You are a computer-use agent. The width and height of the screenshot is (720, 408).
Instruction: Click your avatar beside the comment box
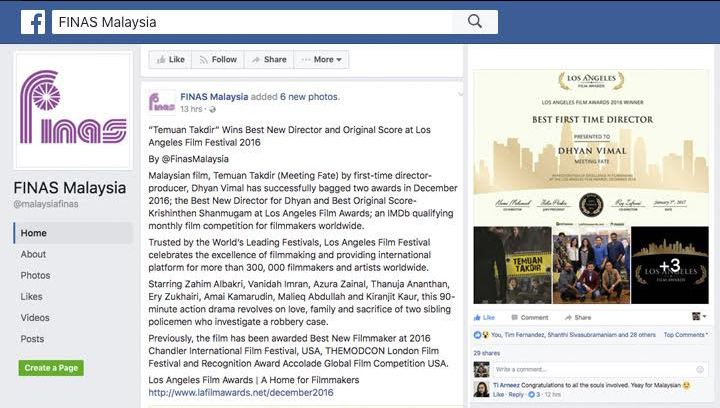(482, 369)
